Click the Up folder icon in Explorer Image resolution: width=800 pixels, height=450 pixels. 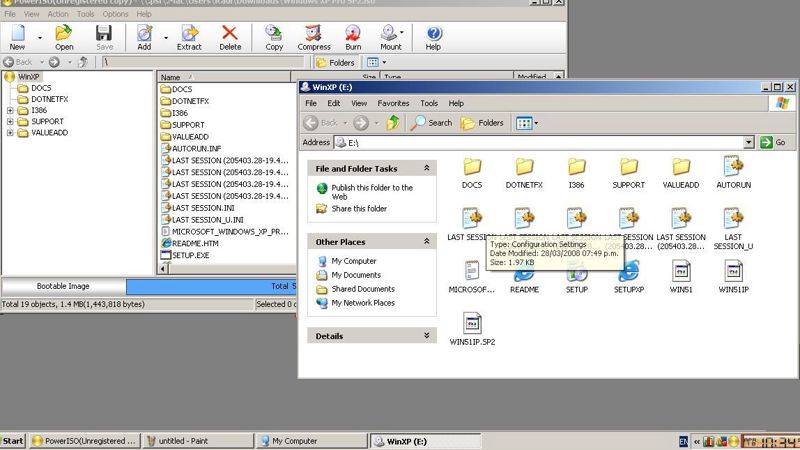(x=392, y=122)
